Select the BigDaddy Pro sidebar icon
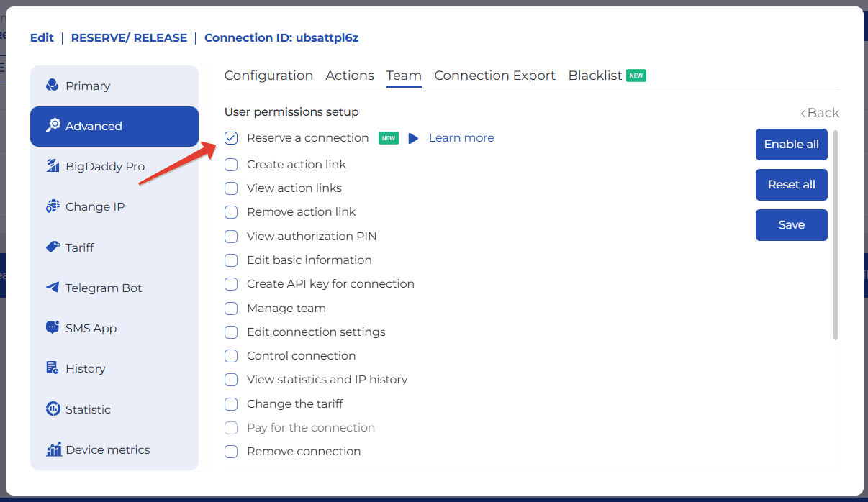Image resolution: width=868 pixels, height=502 pixels. click(53, 166)
